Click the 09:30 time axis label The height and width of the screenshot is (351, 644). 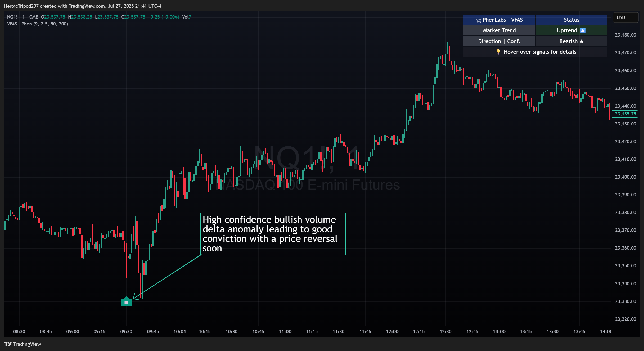point(126,331)
